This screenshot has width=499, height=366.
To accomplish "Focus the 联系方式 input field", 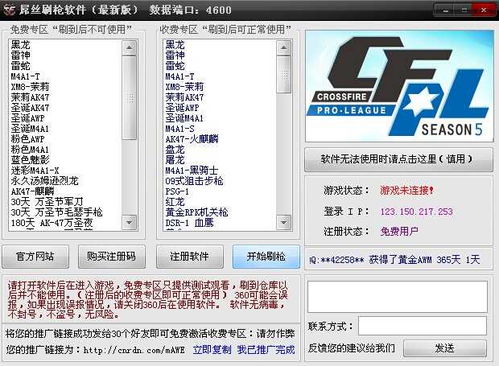I will (422, 326).
